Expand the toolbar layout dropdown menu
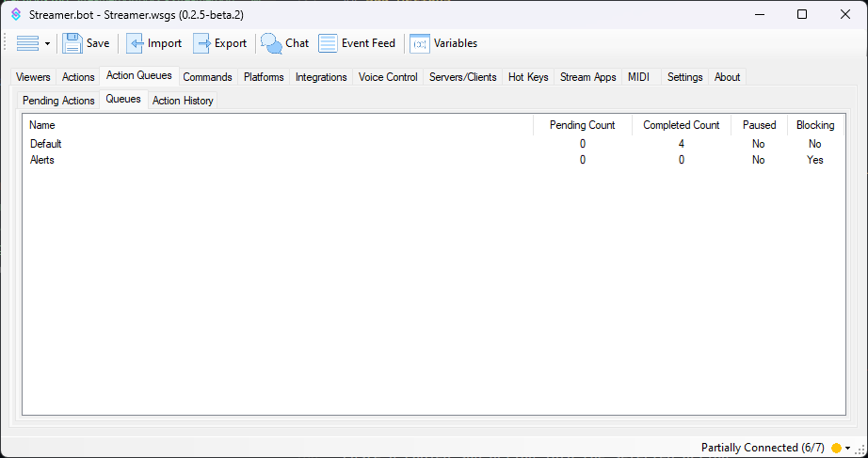This screenshot has width=868, height=458. 47,44
